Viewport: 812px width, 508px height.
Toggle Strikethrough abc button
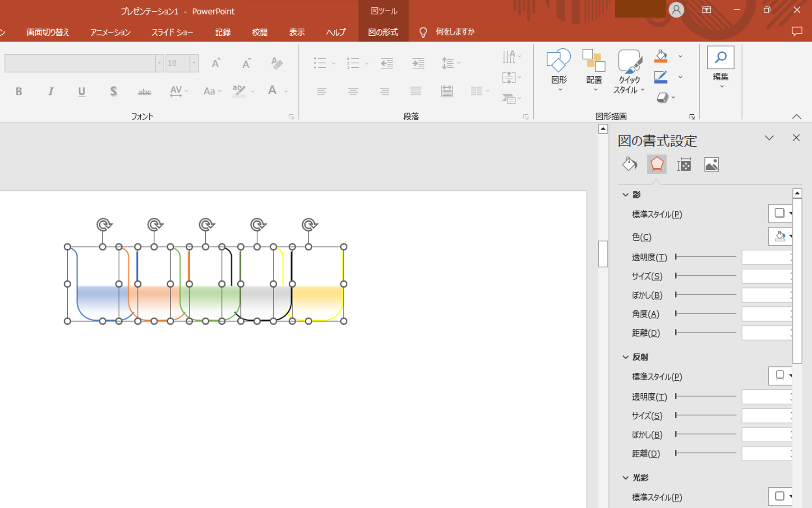[144, 92]
